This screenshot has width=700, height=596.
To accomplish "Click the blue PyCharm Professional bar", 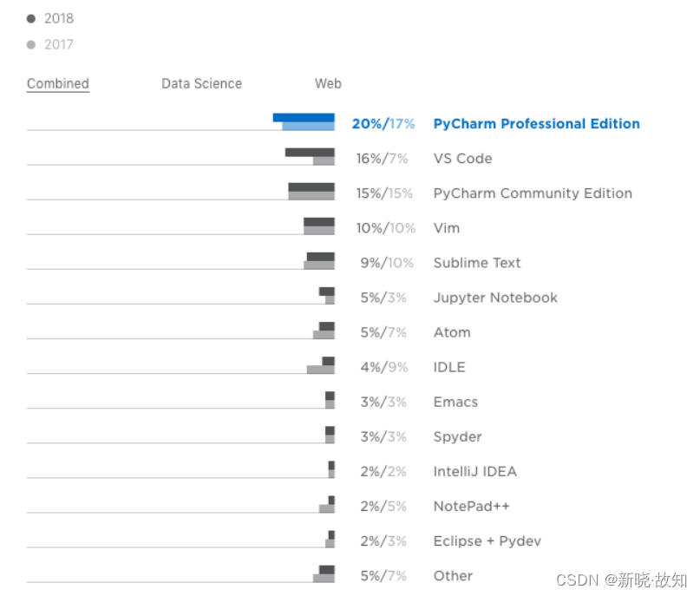I will tap(304, 121).
